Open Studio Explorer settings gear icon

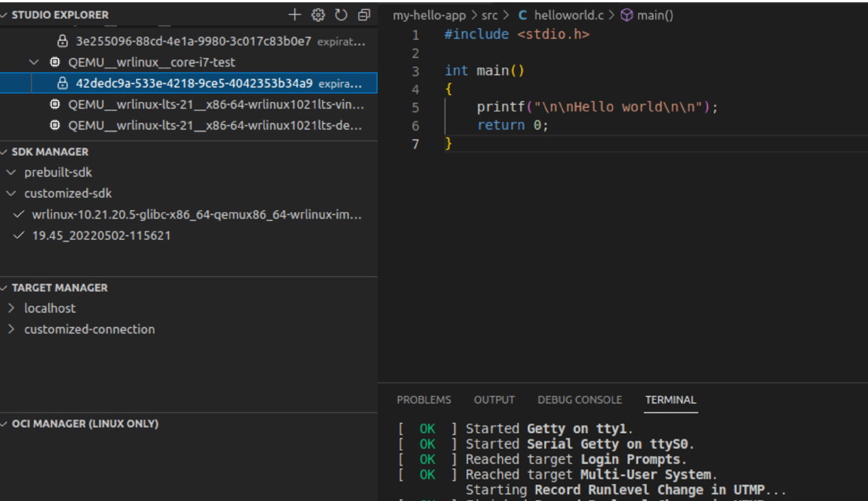tap(318, 15)
